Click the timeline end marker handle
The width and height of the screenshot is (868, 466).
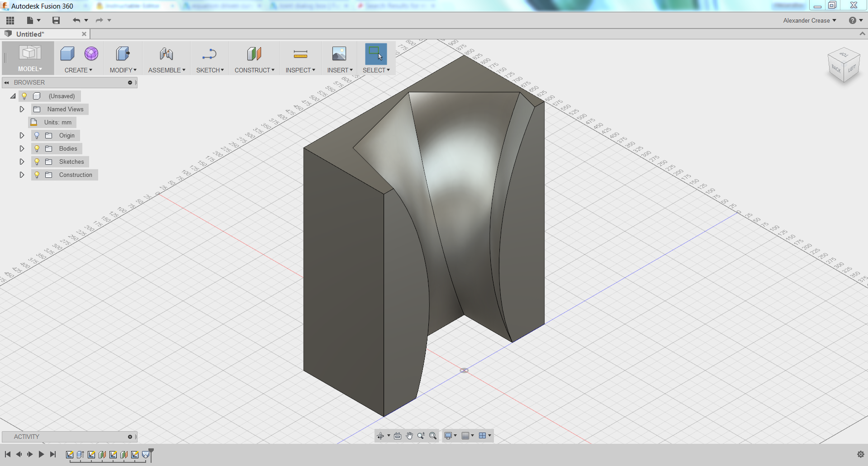point(151,454)
